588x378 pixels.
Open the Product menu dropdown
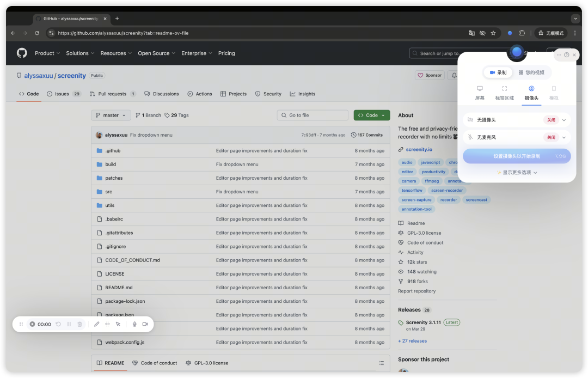(47, 53)
